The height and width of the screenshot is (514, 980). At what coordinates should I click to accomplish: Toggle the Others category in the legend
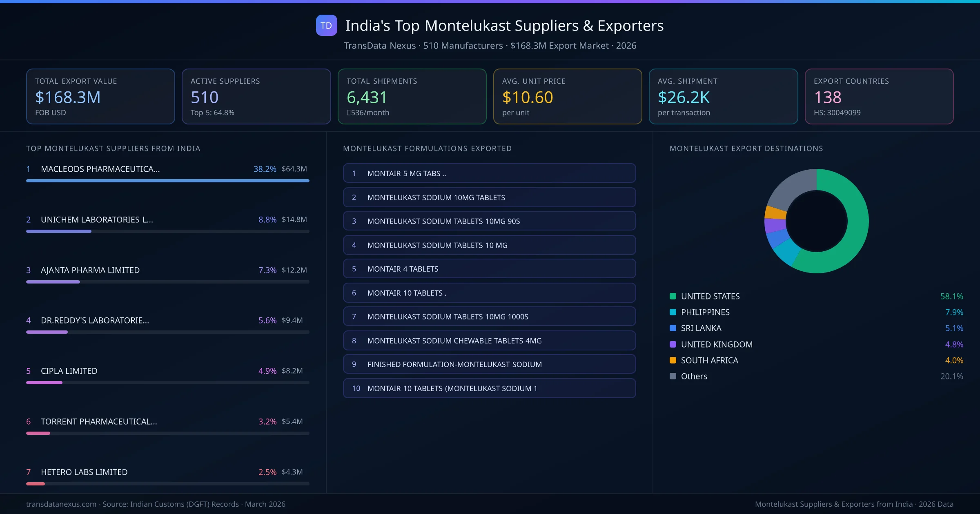pyautogui.click(x=693, y=376)
